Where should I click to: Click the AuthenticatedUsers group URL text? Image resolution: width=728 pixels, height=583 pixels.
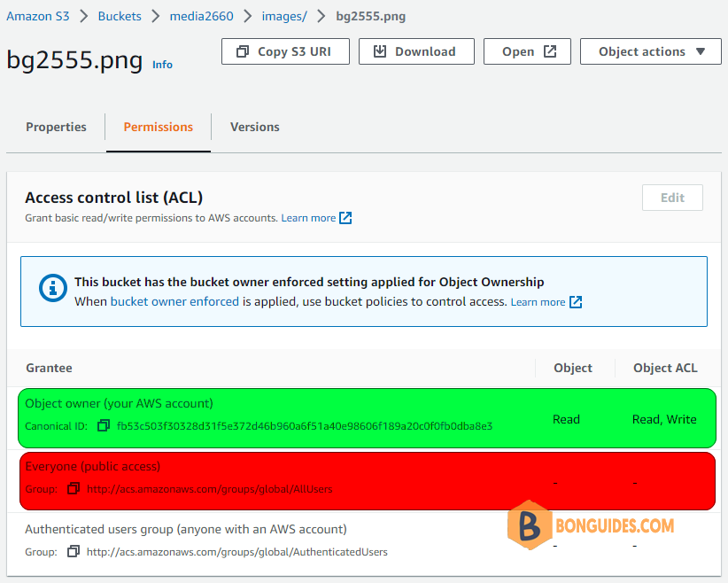(236, 552)
